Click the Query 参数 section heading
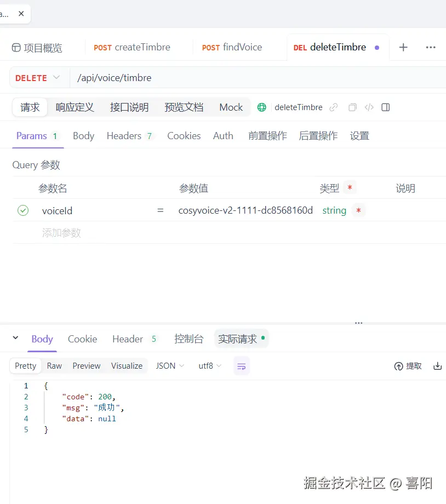Image resolution: width=446 pixels, height=504 pixels. coord(36,165)
